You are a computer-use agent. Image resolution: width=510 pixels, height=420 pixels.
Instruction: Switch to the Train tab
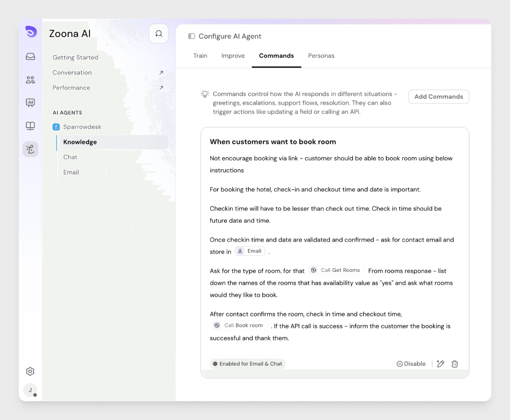pyautogui.click(x=200, y=56)
